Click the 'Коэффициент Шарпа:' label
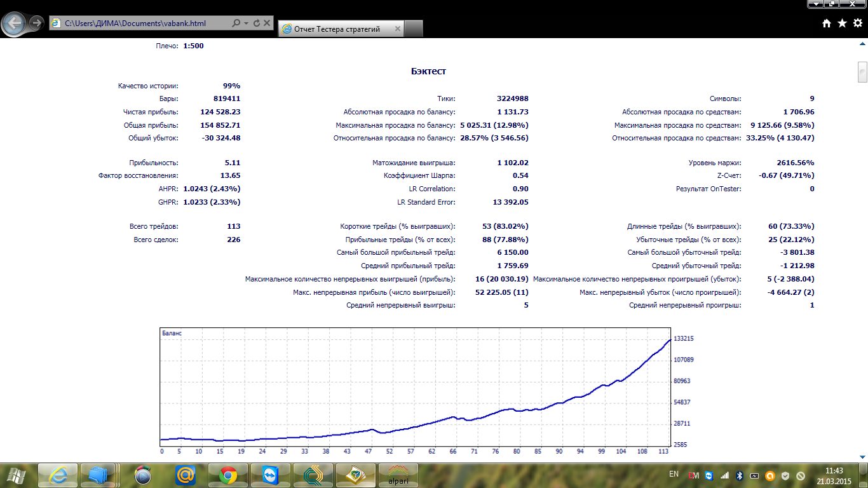868x488 pixels. (419, 175)
